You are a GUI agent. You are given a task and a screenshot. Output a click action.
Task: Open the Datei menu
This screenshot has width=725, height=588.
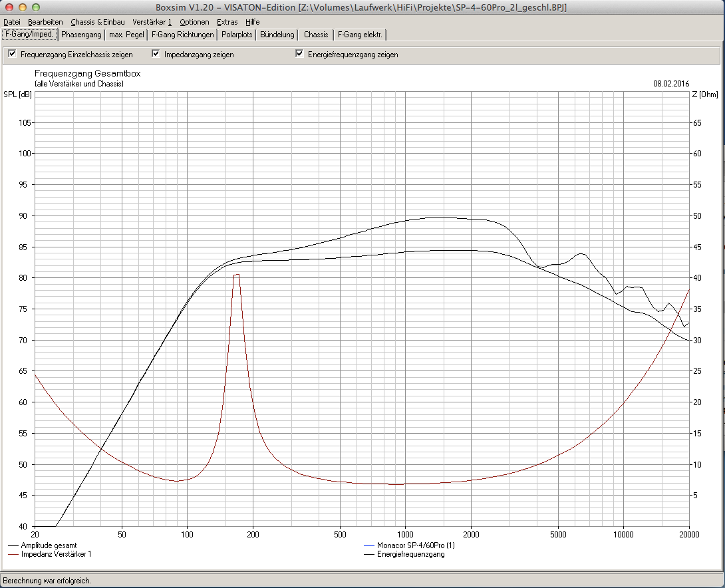(x=11, y=22)
